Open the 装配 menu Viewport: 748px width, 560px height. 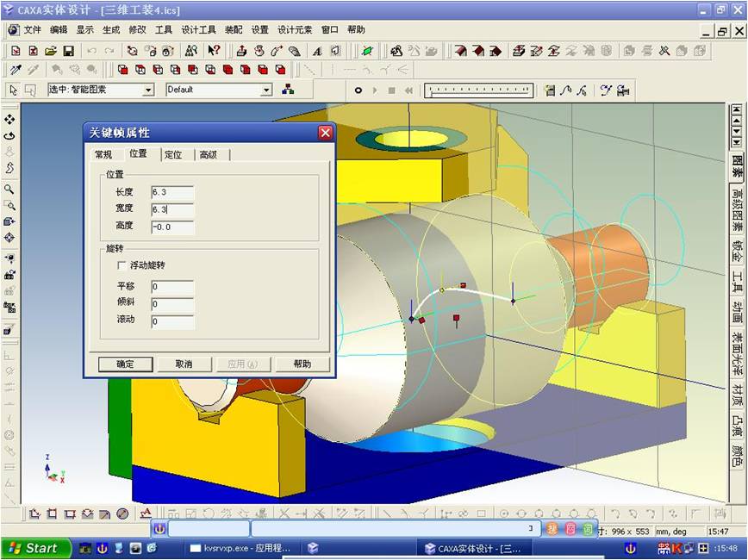click(x=234, y=29)
